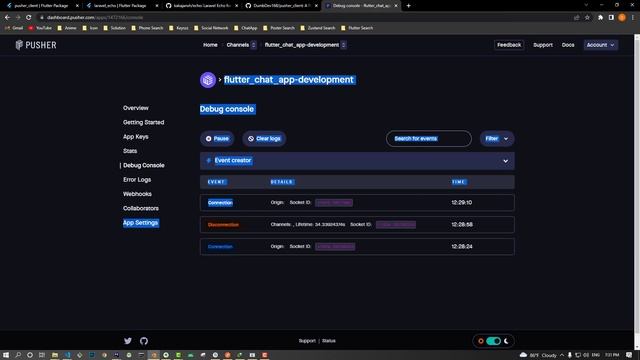
Task: Focus the Search for events field
Action: coord(429,139)
